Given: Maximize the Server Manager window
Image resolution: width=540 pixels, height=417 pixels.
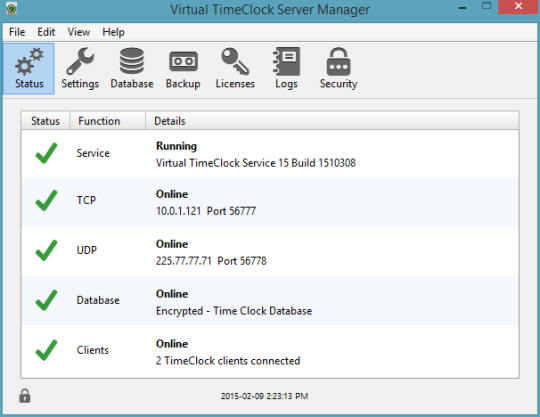Looking at the screenshot, I should pyautogui.click(x=486, y=6).
